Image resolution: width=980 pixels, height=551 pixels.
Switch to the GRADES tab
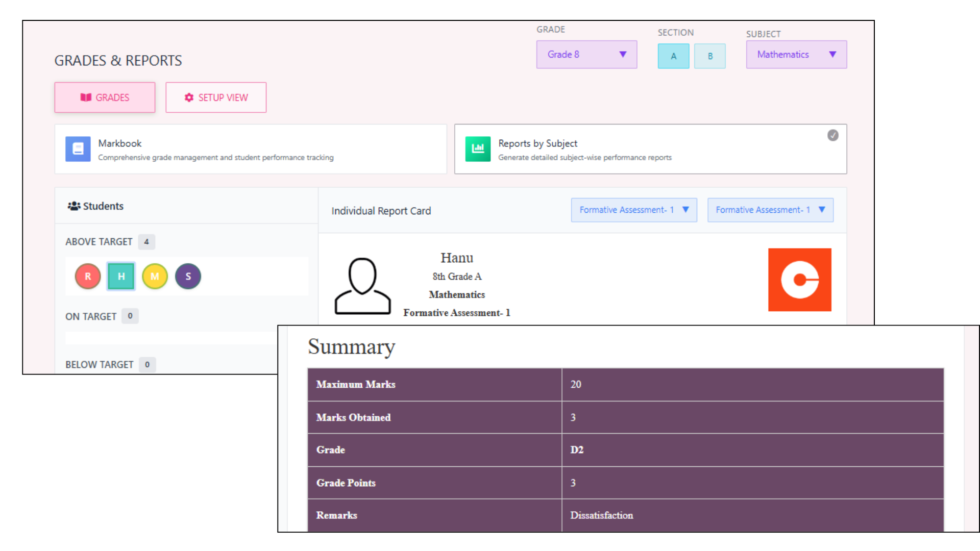105,97
